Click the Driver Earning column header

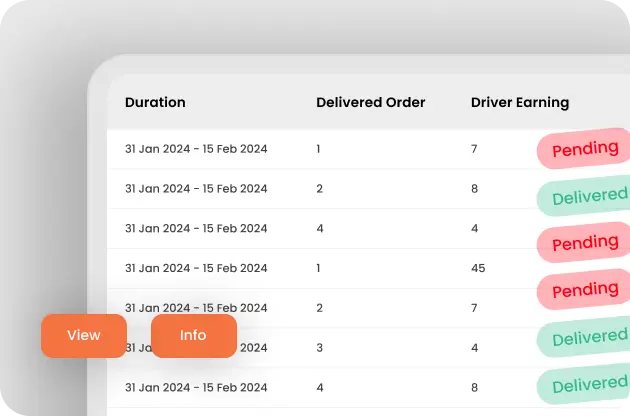[x=520, y=102]
